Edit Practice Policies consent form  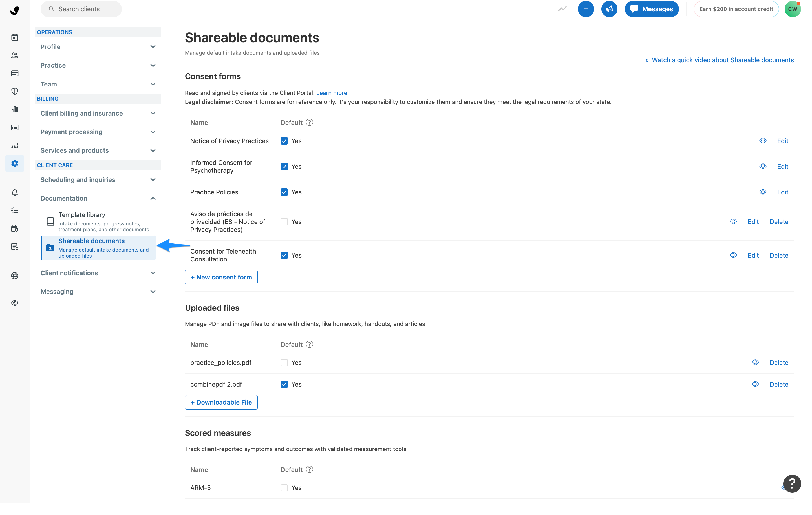[782, 192]
